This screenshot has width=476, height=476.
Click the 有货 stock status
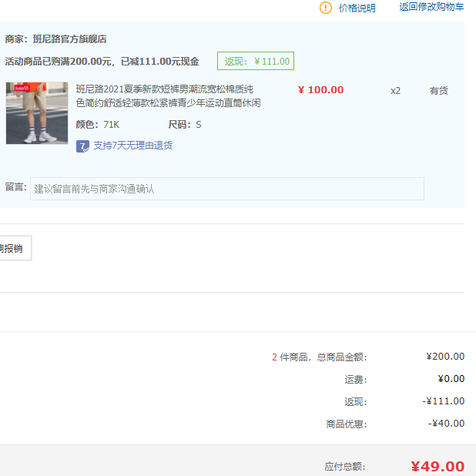(x=438, y=91)
